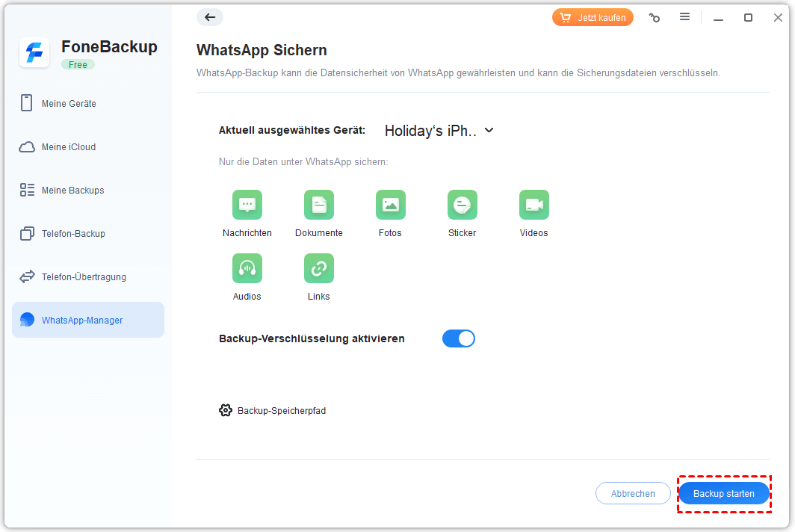Open Meine Geräte in the sidebar
The height and width of the screenshot is (532, 795).
69,104
